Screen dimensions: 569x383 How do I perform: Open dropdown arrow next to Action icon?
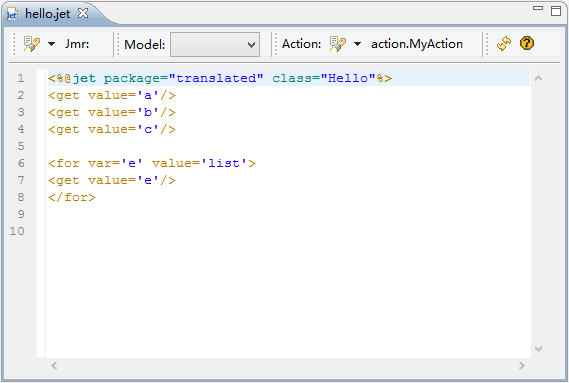pyautogui.click(x=357, y=44)
